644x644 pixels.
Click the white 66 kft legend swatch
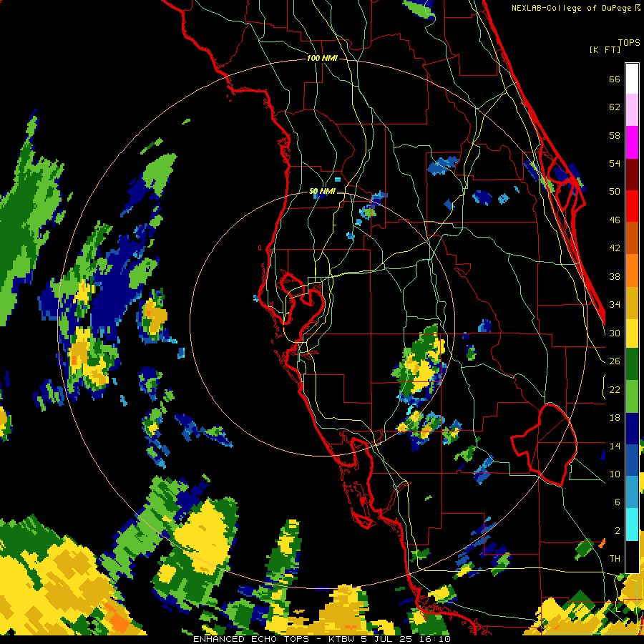pos(632,79)
